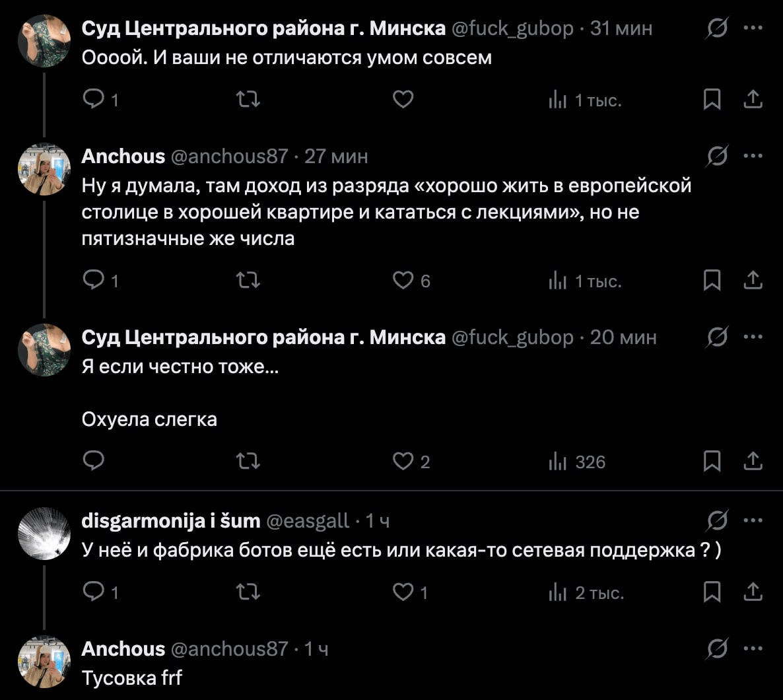Open the @anchous87 handle on the 27 min tweet
This screenshot has height=700, width=783.
click(x=229, y=157)
